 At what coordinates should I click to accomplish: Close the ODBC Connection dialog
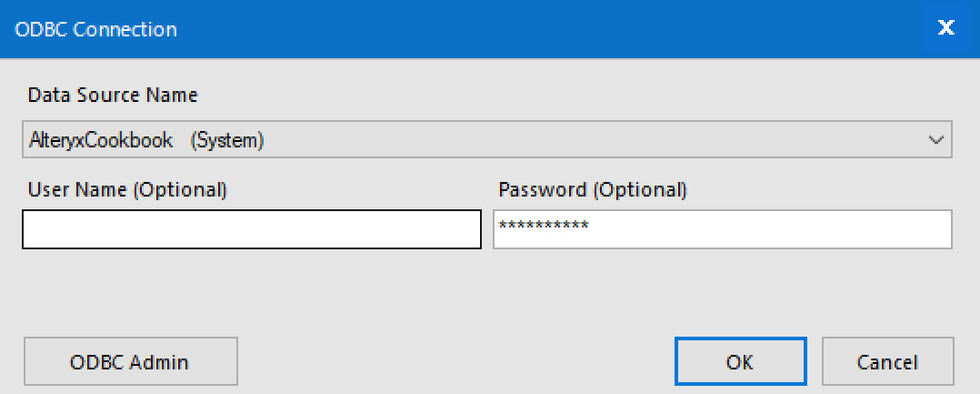[x=946, y=29]
